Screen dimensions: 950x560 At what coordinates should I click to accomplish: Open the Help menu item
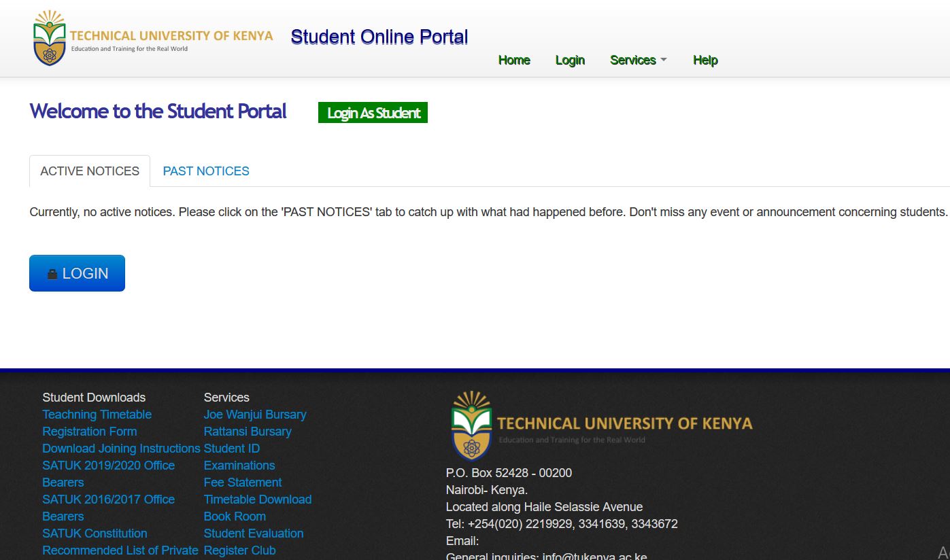(705, 60)
